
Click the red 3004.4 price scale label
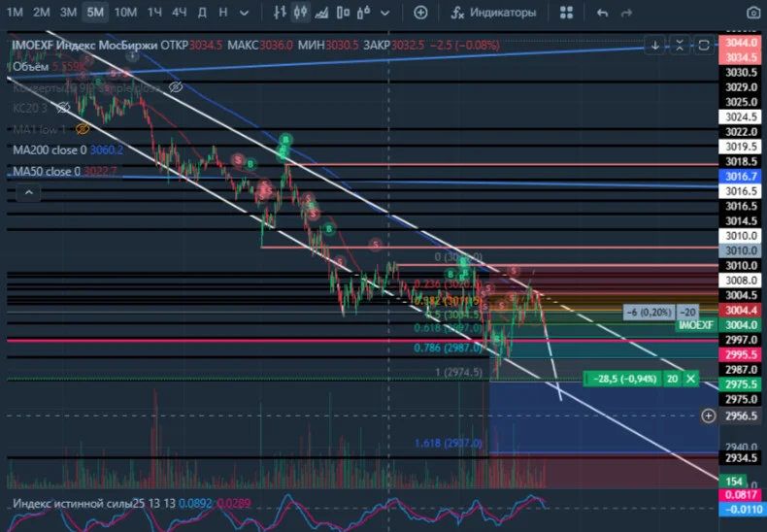pos(742,310)
